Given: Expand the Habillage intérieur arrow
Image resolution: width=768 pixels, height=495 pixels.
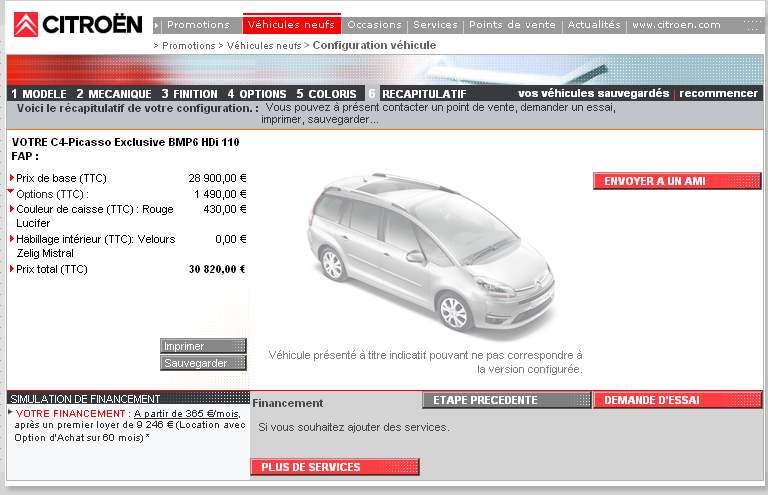Looking at the screenshot, I should coord(12,239).
